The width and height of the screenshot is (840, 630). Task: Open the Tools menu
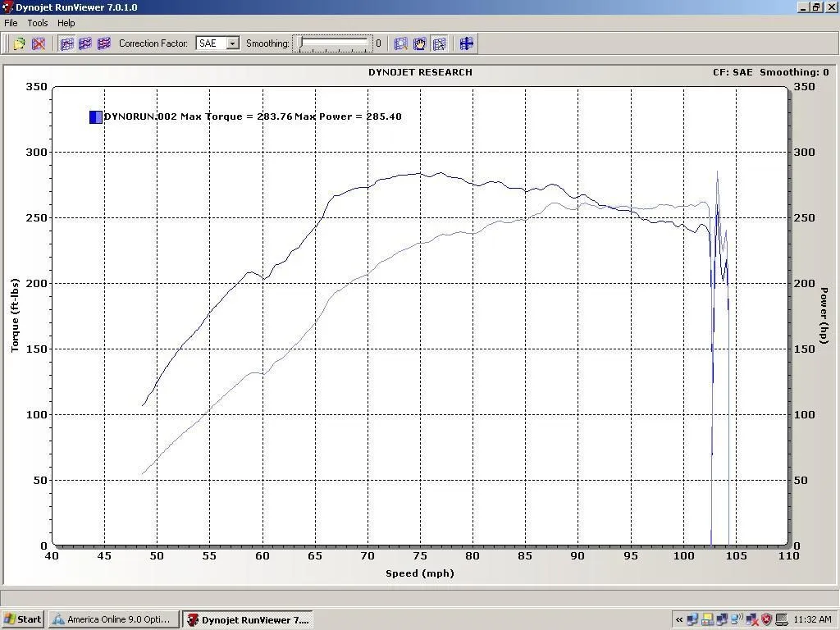(x=38, y=23)
